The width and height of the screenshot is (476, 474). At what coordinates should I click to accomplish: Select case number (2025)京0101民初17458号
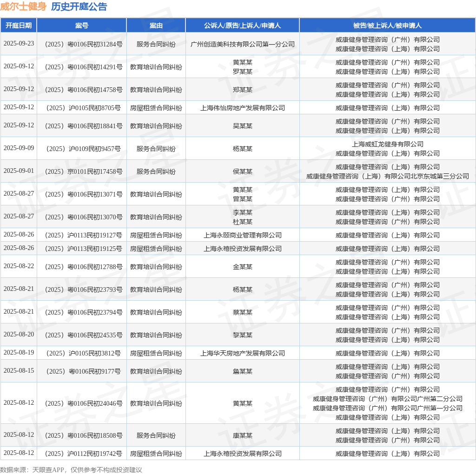(84, 171)
